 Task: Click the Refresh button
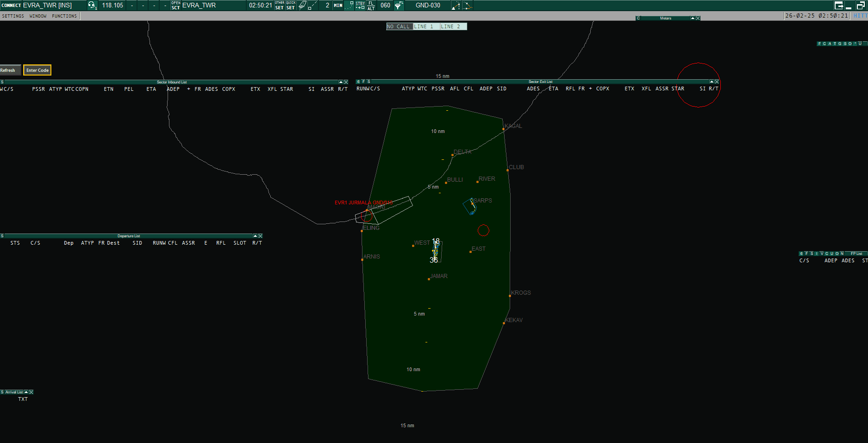[x=9, y=70]
